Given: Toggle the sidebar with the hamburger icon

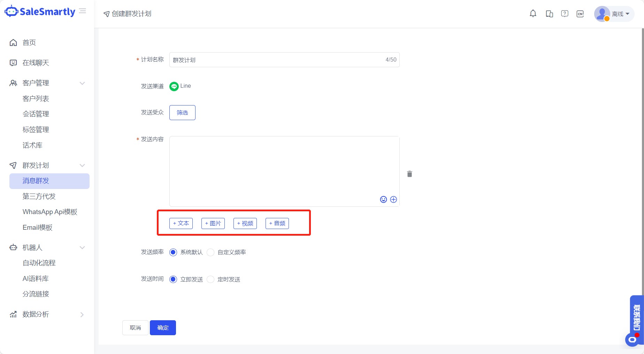Looking at the screenshot, I should [x=83, y=11].
